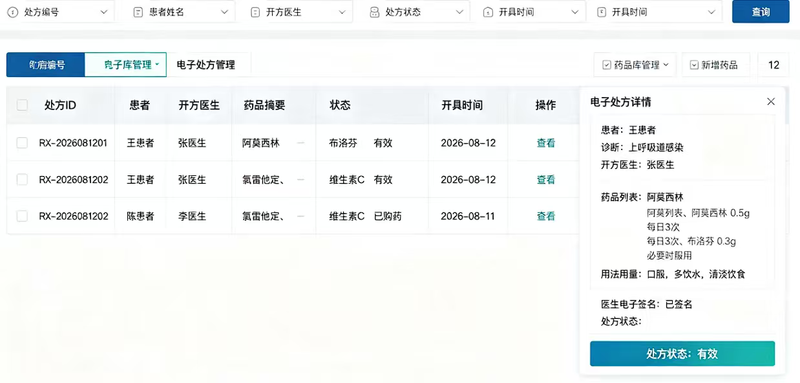Click the 电子处方详情 panel title
This screenshot has height=383, width=800.
[x=620, y=102]
